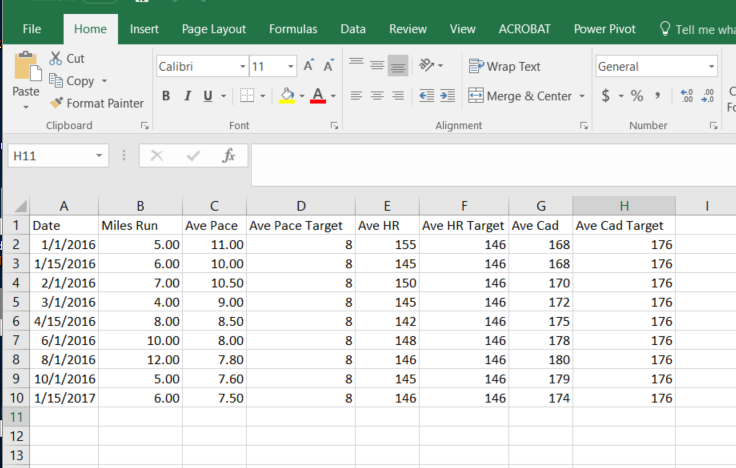The image size is (736, 468).
Task: Click Decrease Indent icon
Action: [426, 96]
